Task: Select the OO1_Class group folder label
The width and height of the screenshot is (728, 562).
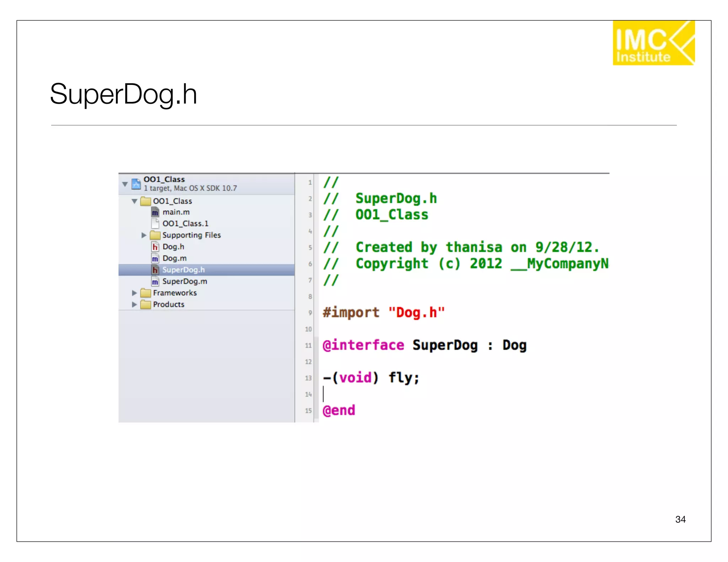Action: 172,201
